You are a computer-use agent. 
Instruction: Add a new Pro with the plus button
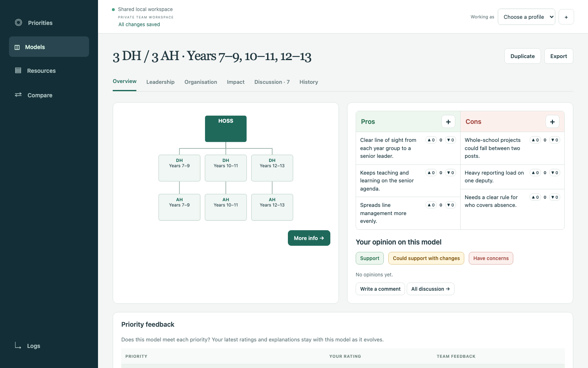[x=448, y=121]
